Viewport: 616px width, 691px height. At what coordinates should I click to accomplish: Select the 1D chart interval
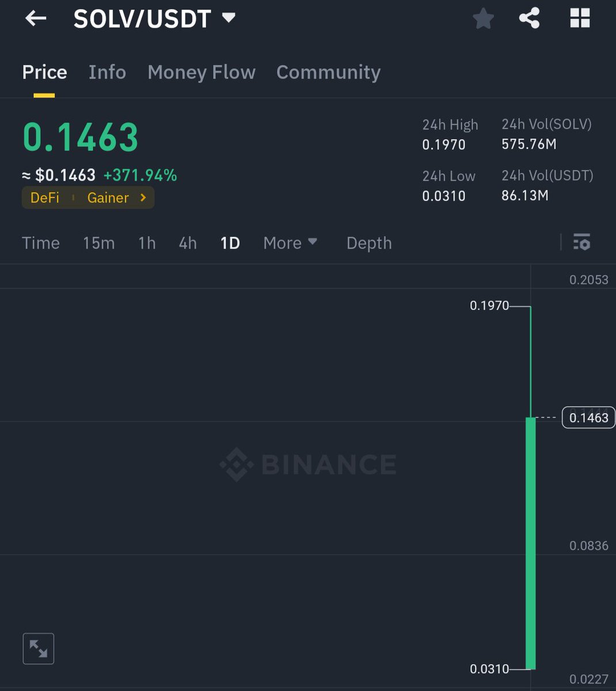[x=230, y=243]
